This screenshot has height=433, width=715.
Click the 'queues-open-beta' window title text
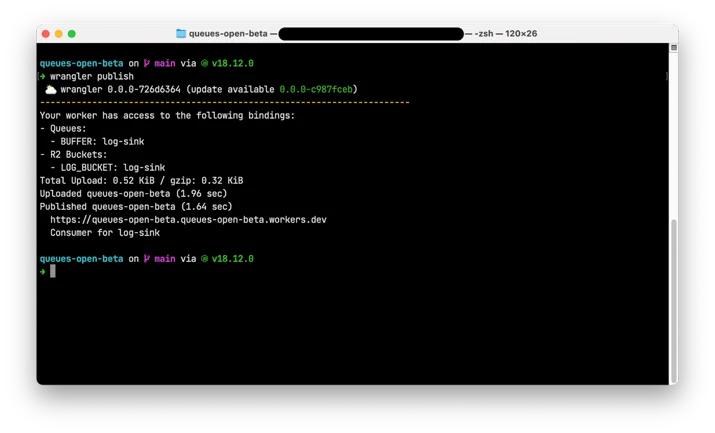point(228,34)
